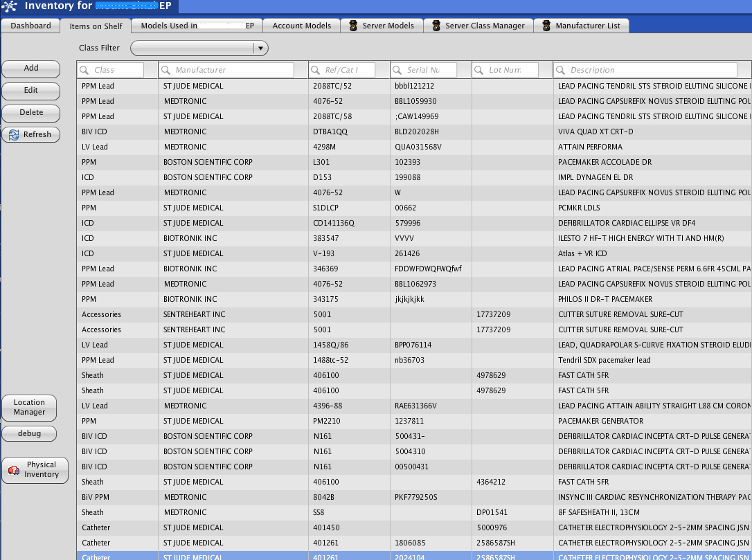Click the Description search magnifier icon
Image resolution: width=752 pixels, height=560 pixels.
(x=560, y=70)
